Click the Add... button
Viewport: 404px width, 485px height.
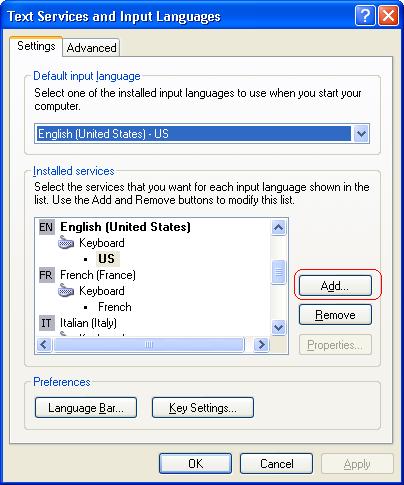(335, 286)
